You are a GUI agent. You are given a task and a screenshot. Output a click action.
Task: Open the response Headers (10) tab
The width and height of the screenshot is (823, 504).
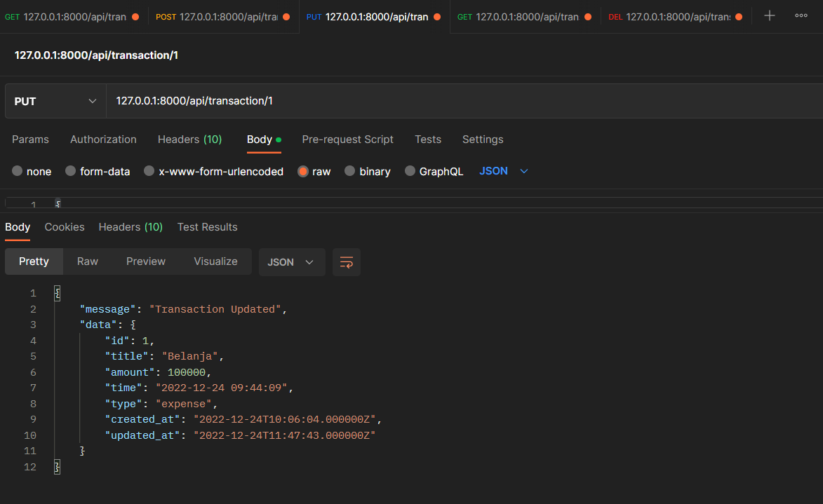[x=131, y=227]
